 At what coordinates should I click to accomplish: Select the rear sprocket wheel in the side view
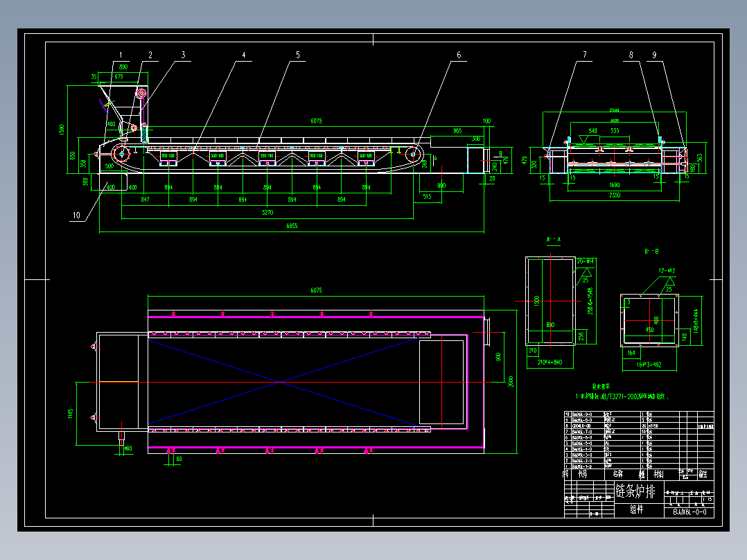pos(414,154)
